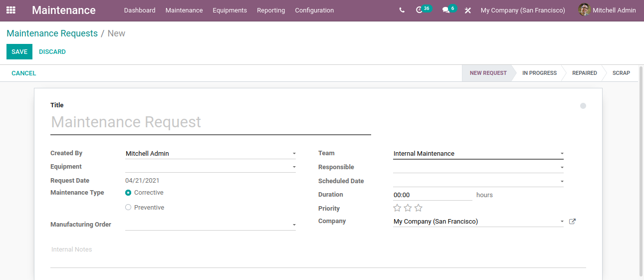Click the phone call icon
Viewport: 644px width, 280px height.
[x=402, y=10]
